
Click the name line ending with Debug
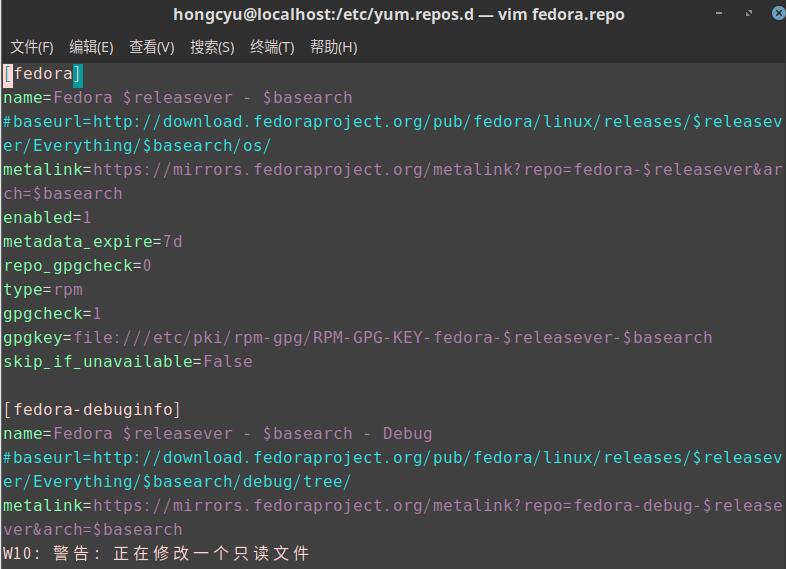click(x=218, y=434)
